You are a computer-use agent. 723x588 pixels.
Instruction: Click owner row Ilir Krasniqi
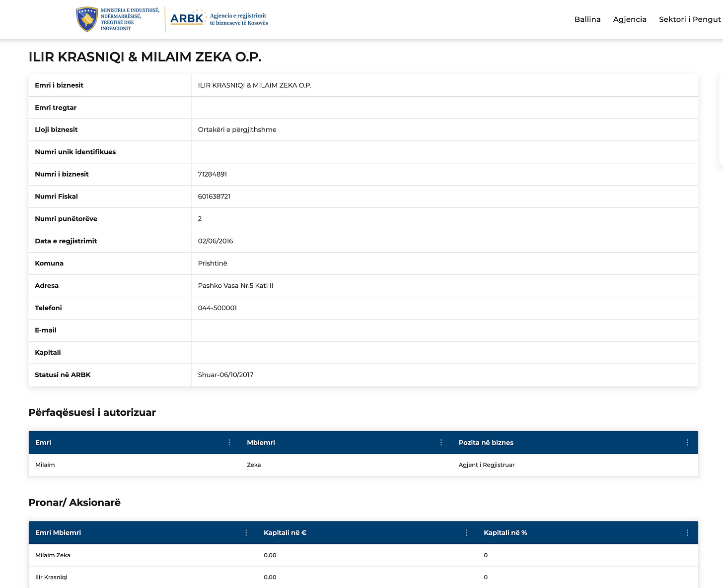[x=51, y=577]
